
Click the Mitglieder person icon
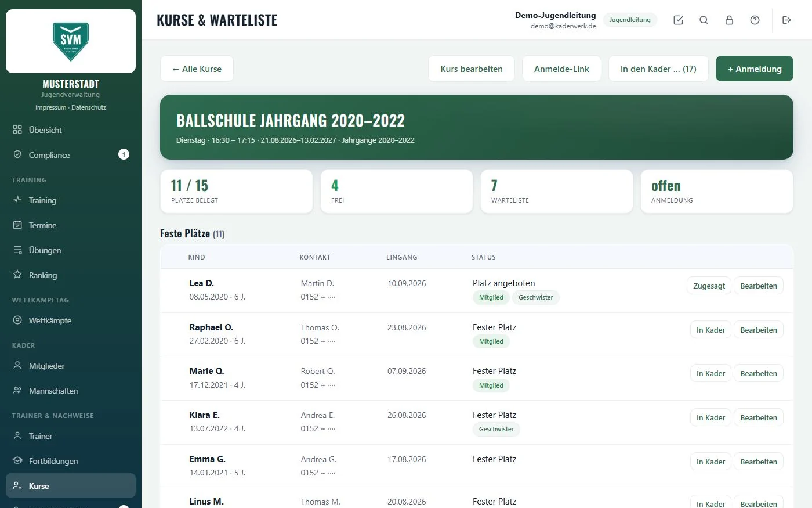click(17, 365)
